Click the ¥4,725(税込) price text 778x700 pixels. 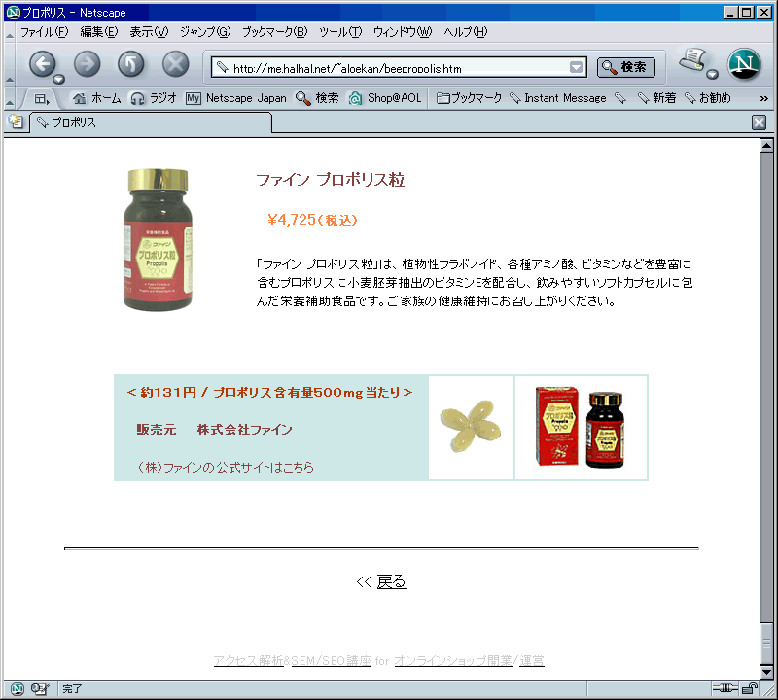point(312,220)
